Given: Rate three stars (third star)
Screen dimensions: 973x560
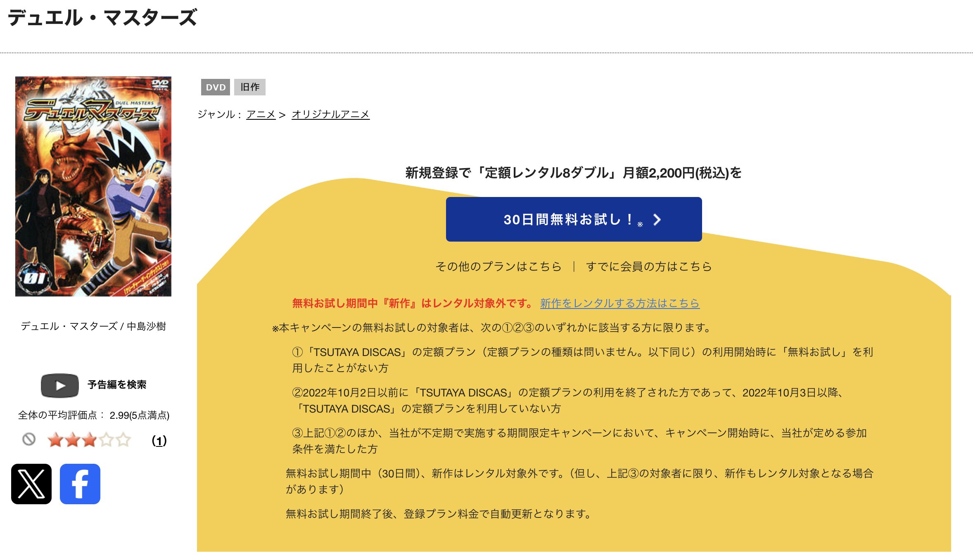Looking at the screenshot, I should 89,440.
